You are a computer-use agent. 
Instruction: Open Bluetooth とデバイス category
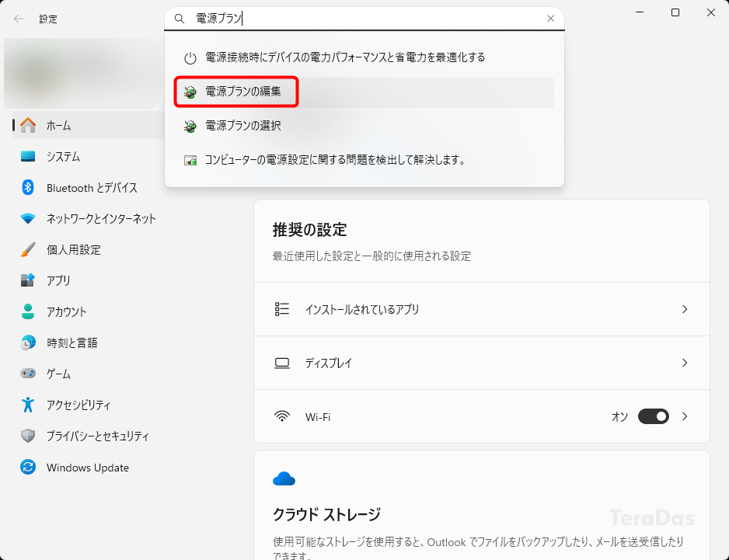89,188
